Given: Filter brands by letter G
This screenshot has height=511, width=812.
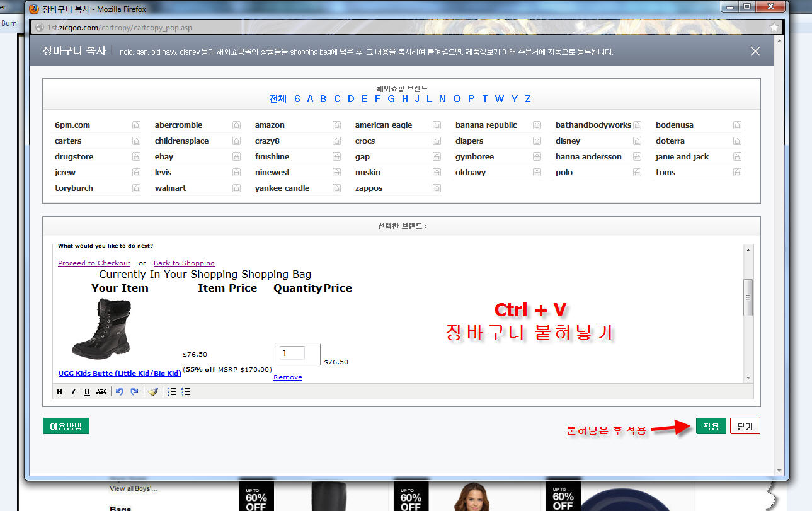Looking at the screenshot, I should point(391,99).
